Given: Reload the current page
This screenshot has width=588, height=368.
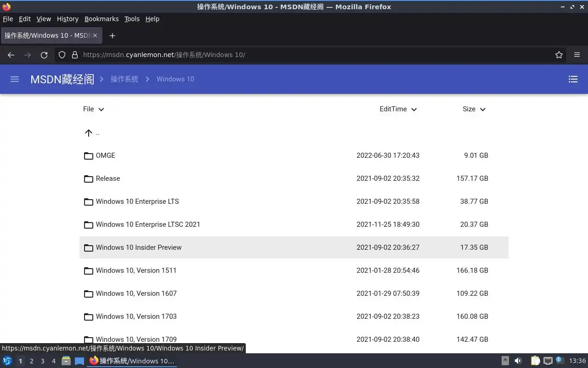Looking at the screenshot, I should (44, 55).
